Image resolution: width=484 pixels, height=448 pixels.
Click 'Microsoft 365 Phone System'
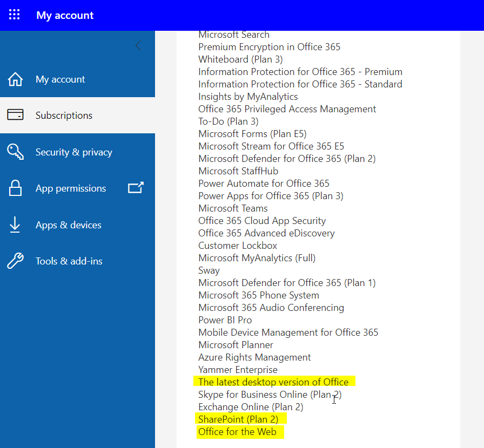point(259,295)
